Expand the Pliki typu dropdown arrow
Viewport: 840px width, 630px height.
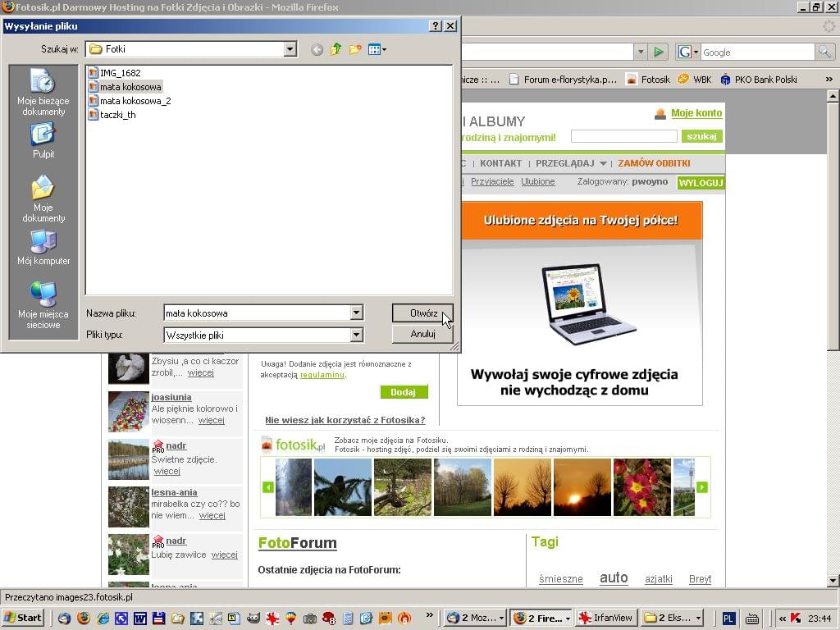[x=356, y=335]
